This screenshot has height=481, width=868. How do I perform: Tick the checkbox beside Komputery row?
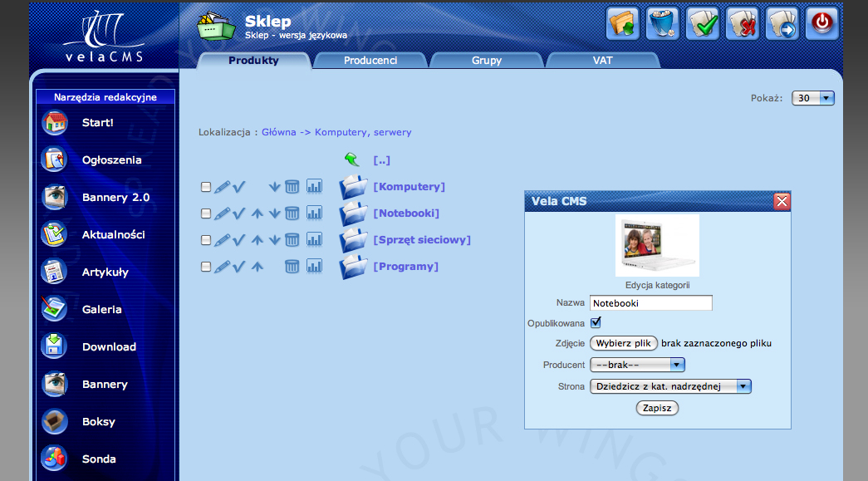tap(206, 187)
